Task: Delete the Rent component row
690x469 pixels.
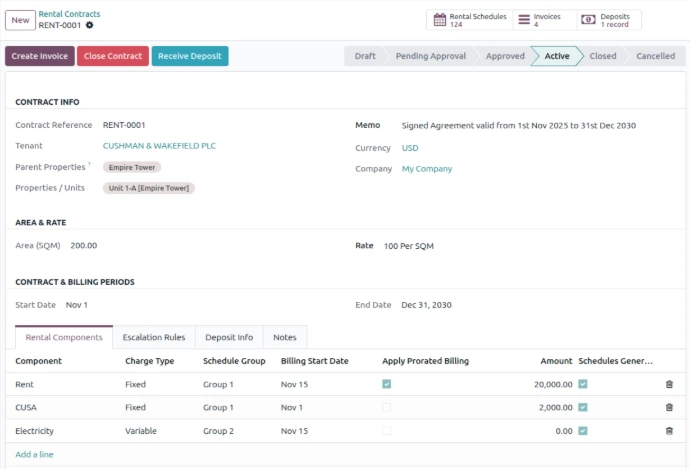Action: [669, 384]
